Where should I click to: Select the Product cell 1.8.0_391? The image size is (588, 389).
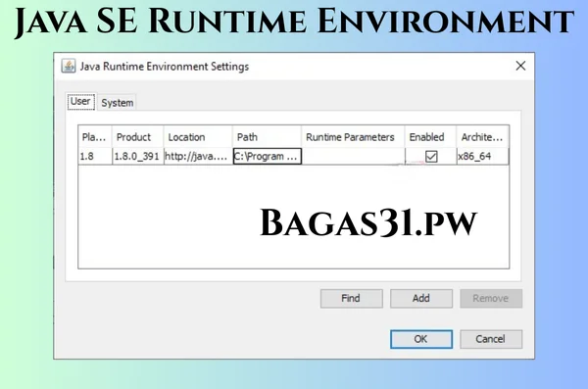point(137,156)
